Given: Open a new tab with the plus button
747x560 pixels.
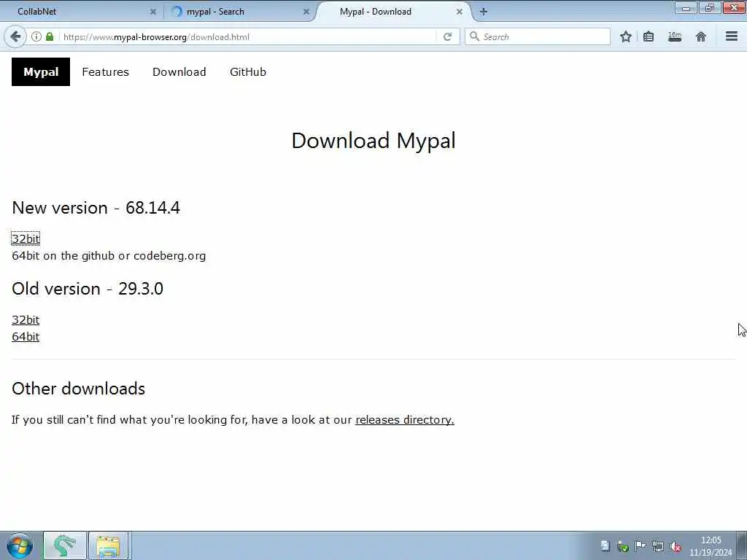Looking at the screenshot, I should 484,12.
